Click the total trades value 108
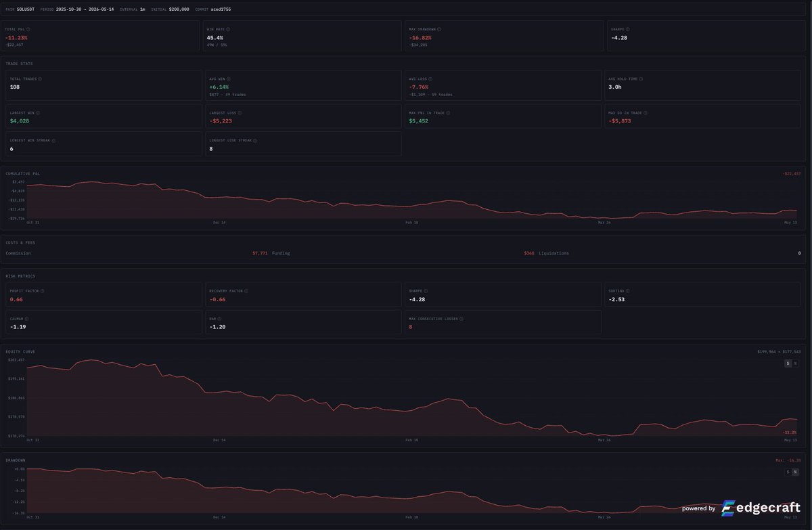Viewport: 812px width, 530px height. [15, 87]
